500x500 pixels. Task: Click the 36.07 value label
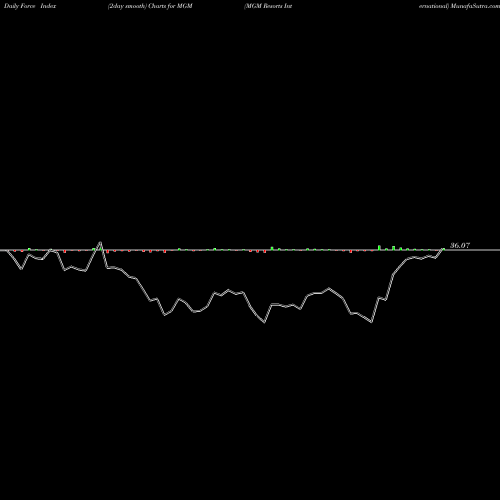click(460, 246)
